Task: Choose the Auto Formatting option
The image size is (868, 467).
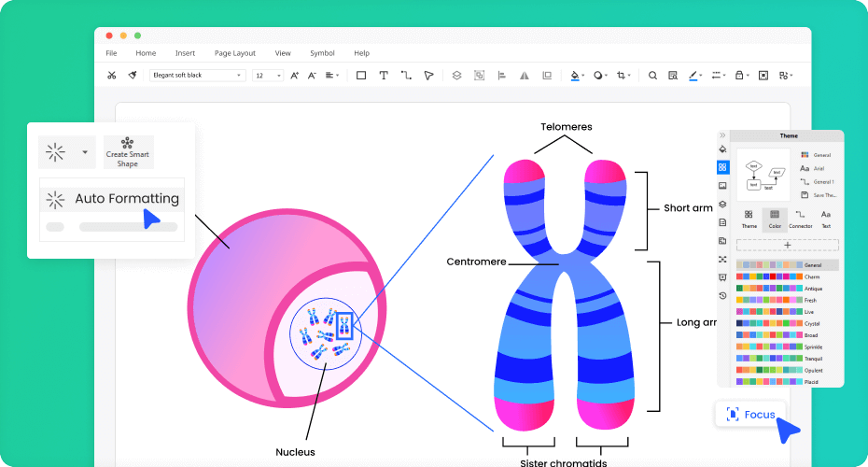Action: (112, 198)
